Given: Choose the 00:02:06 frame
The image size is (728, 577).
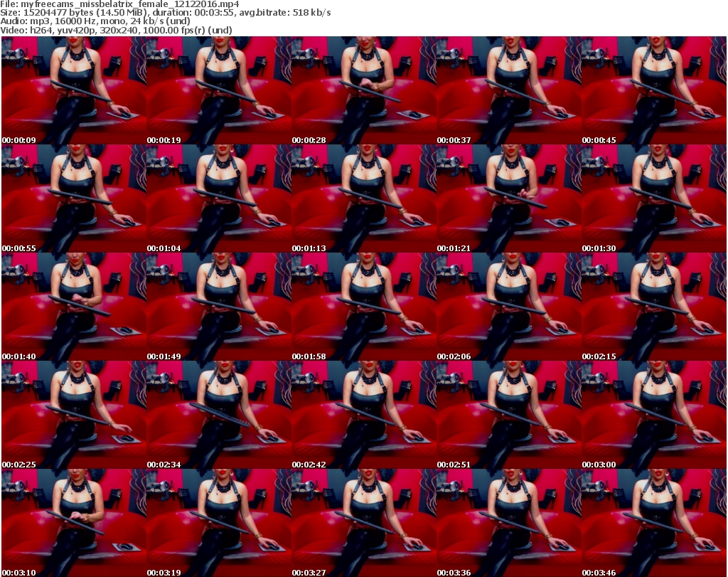Looking at the screenshot, I should 509,307.
